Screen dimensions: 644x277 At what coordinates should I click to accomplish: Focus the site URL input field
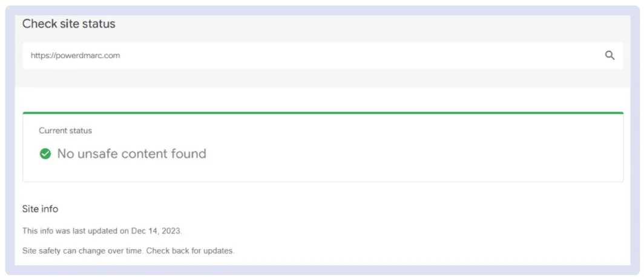[323, 56]
